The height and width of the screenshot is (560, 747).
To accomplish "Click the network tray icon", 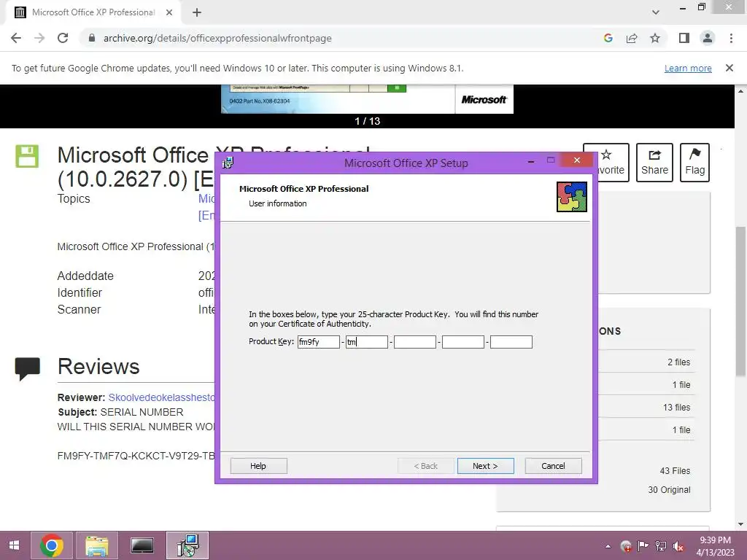I will [661, 546].
